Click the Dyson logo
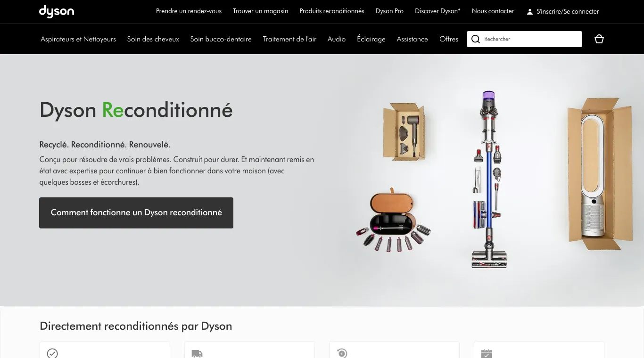The height and width of the screenshot is (358, 644). [x=57, y=11]
